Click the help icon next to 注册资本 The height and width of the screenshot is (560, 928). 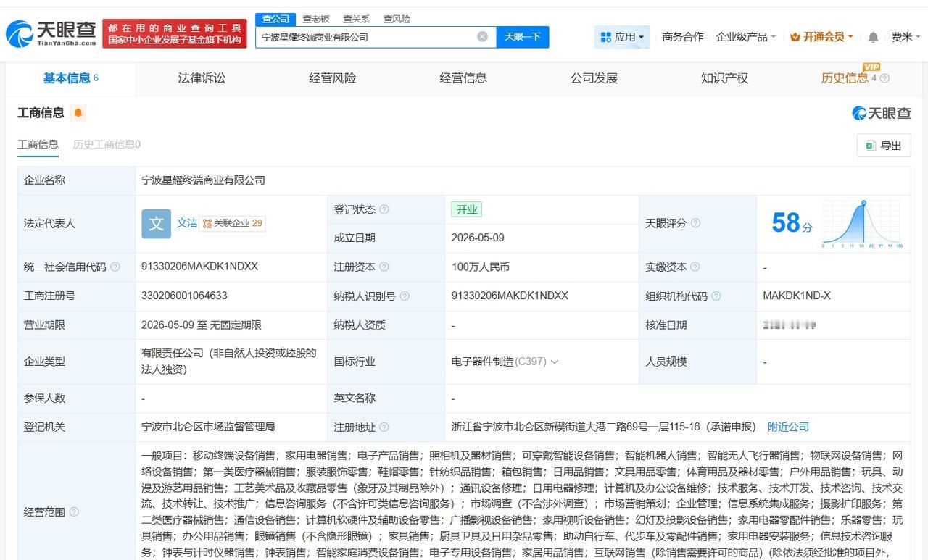pos(384,267)
